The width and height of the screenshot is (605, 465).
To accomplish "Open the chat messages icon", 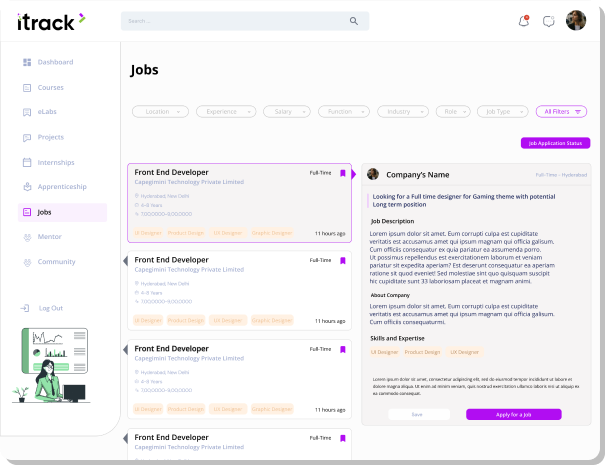I will click(548, 21).
